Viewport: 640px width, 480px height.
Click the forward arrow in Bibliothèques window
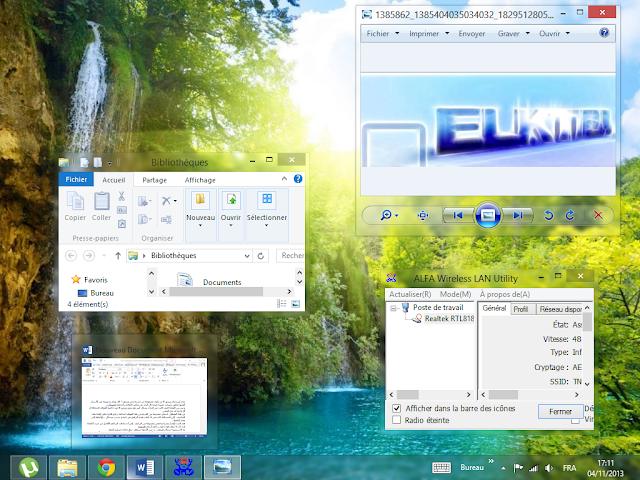click(89, 256)
